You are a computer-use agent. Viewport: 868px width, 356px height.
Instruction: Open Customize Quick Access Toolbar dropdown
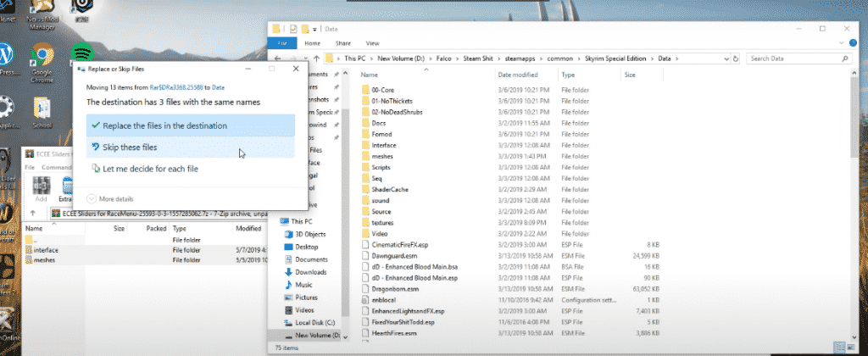coord(315,29)
